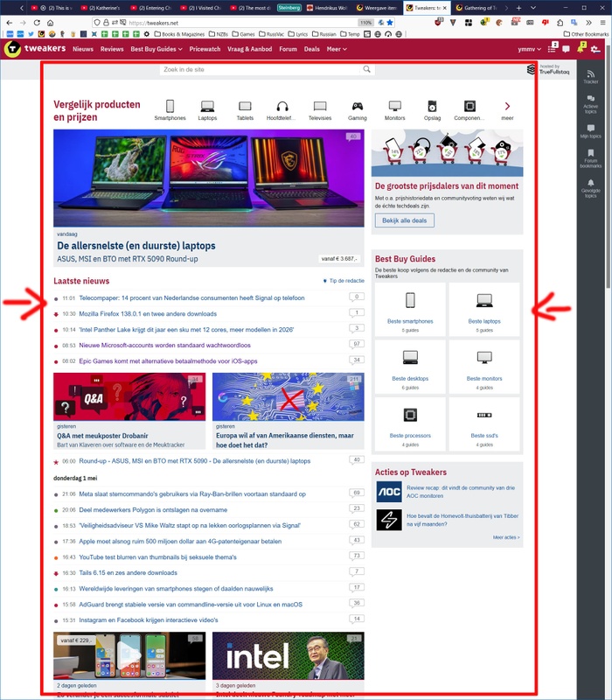Open the Mozilla Firefox 138.0.1 article

tap(148, 314)
